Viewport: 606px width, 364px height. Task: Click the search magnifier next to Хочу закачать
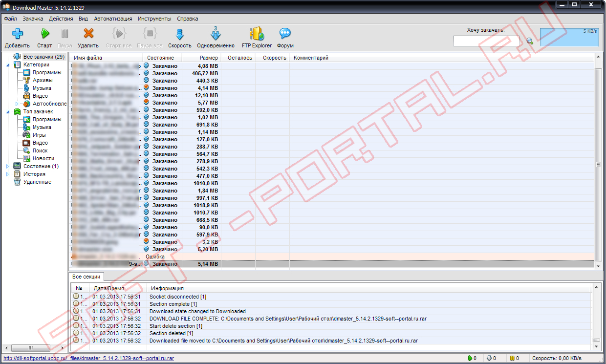[x=530, y=42]
